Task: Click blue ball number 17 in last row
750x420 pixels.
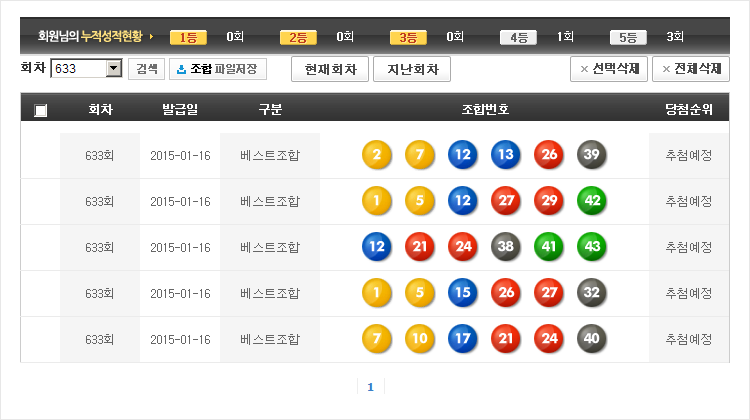Action: tap(463, 339)
